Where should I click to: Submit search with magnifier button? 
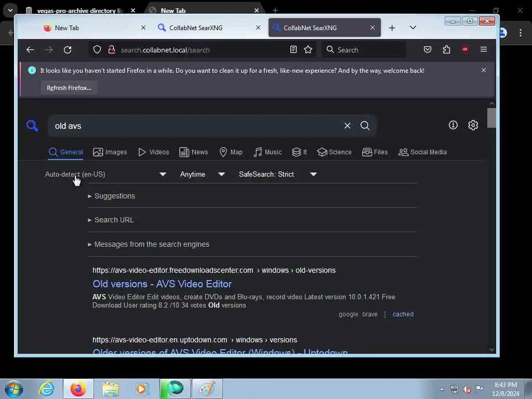pyautogui.click(x=365, y=126)
